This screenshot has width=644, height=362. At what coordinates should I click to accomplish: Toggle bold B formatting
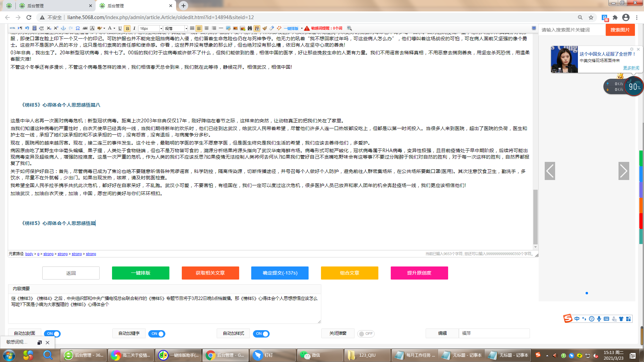(x=127, y=28)
